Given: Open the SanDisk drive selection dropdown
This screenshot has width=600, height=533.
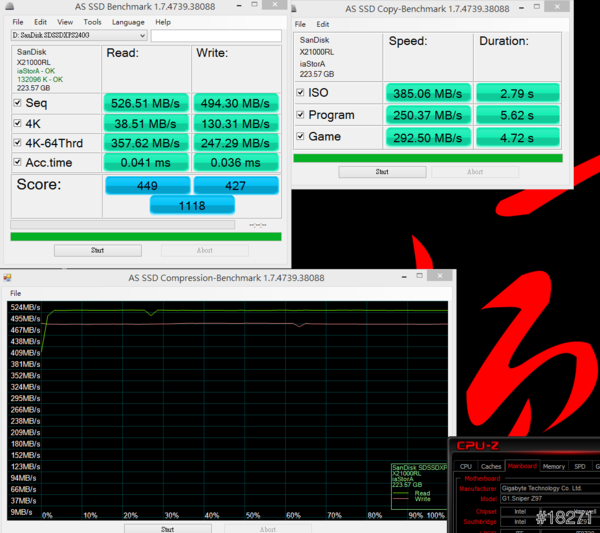Looking at the screenshot, I should (79, 35).
